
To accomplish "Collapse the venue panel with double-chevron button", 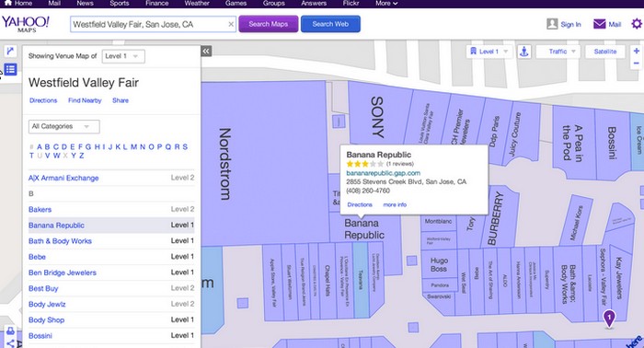I will [206, 51].
